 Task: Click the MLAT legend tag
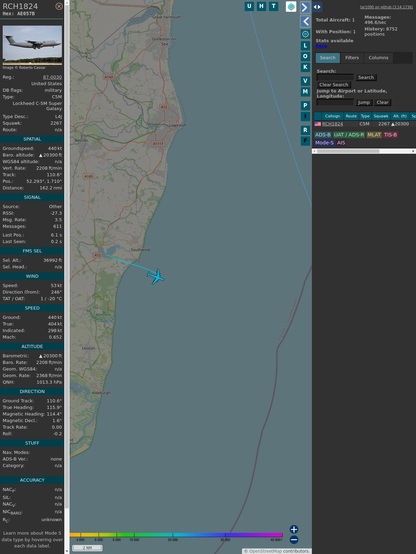(x=374, y=135)
